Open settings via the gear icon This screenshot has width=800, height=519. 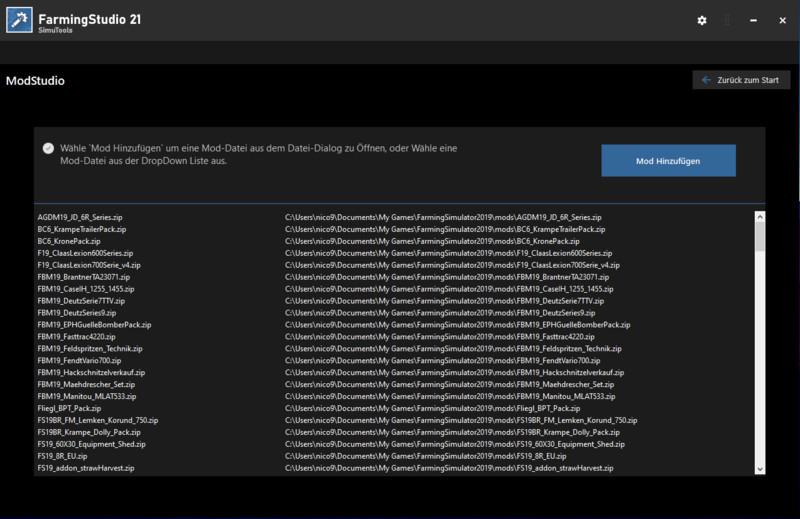(702, 20)
